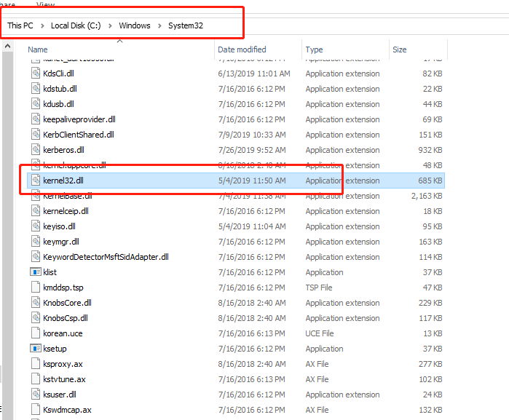The width and height of the screenshot is (509, 420).
Task: Click the KeywordDetectorMsftSidAdapter.dll file icon
Action: point(36,256)
